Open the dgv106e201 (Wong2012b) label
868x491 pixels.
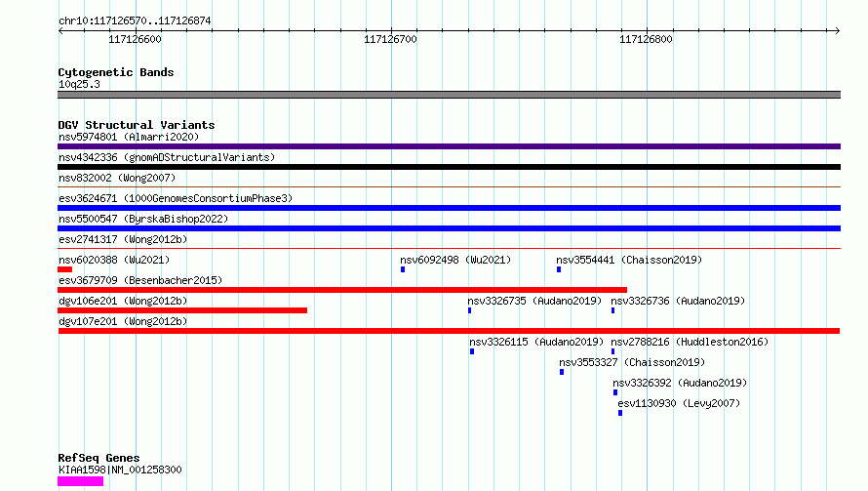pos(123,301)
